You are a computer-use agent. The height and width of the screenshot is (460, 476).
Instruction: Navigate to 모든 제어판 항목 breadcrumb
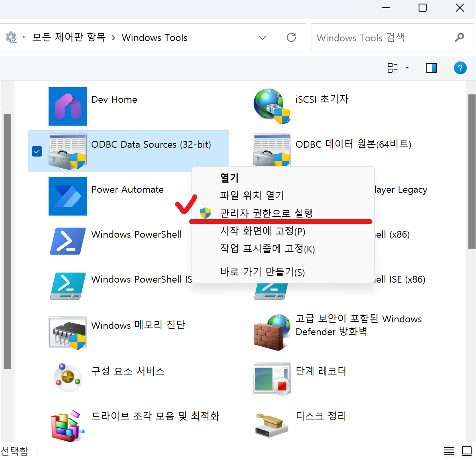(69, 37)
